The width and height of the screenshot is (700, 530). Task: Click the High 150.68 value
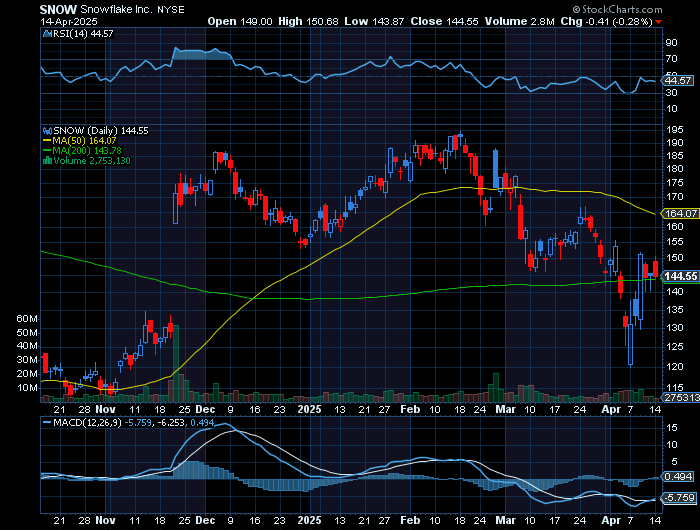coord(308,21)
